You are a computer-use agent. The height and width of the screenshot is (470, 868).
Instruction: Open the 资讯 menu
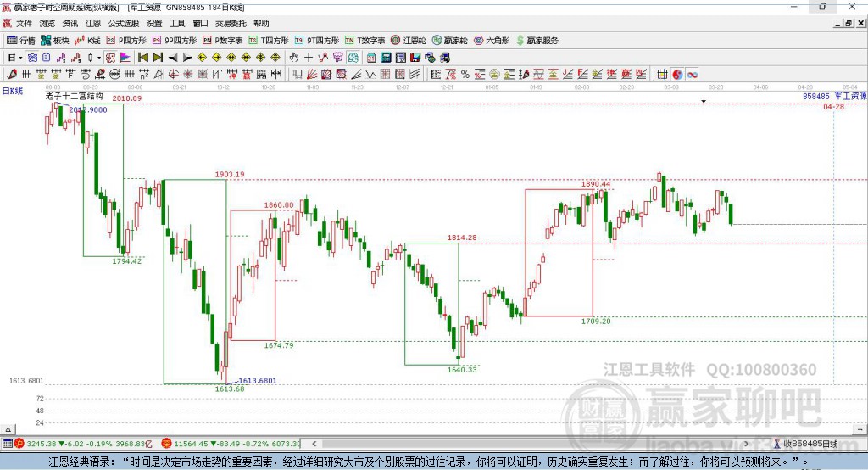click(x=70, y=23)
